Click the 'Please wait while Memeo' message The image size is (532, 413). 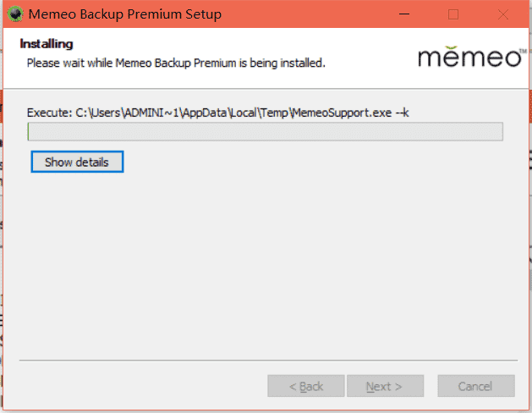click(176, 63)
